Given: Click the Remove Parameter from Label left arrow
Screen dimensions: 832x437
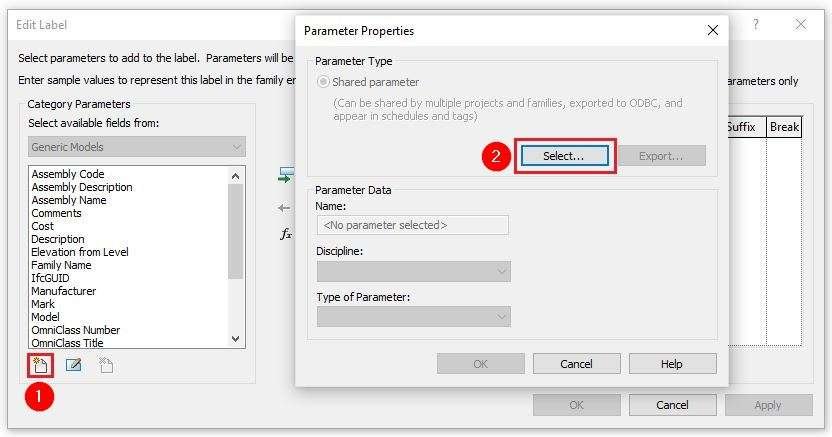Looking at the screenshot, I should 284,208.
